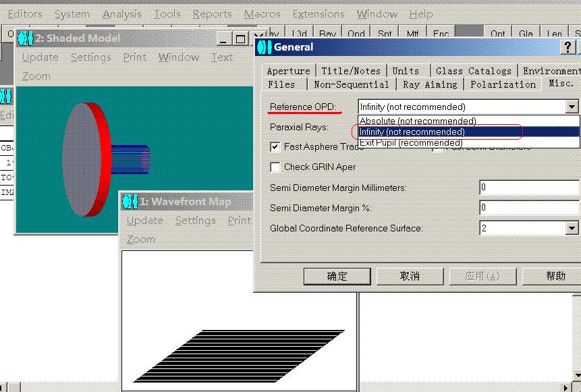Click Zoom in Shaded Model window
Screen dimensions: 581x392
36,76
